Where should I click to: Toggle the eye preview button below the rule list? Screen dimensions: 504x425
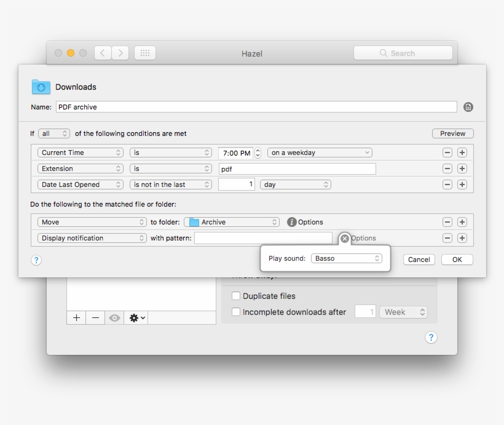(x=114, y=318)
